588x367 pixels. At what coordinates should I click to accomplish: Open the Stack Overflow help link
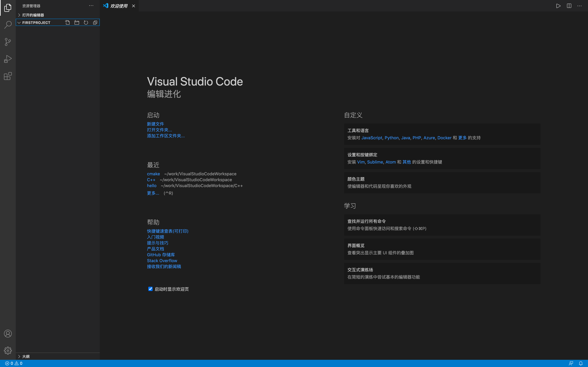pos(162,261)
